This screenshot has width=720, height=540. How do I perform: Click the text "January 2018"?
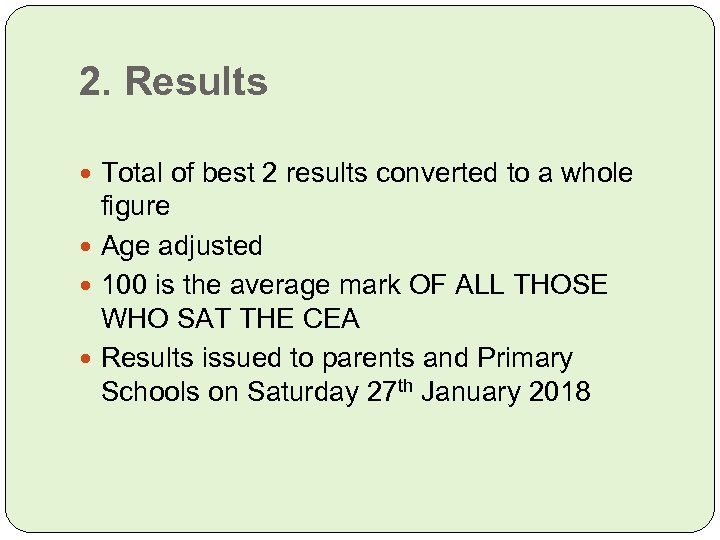point(506,392)
